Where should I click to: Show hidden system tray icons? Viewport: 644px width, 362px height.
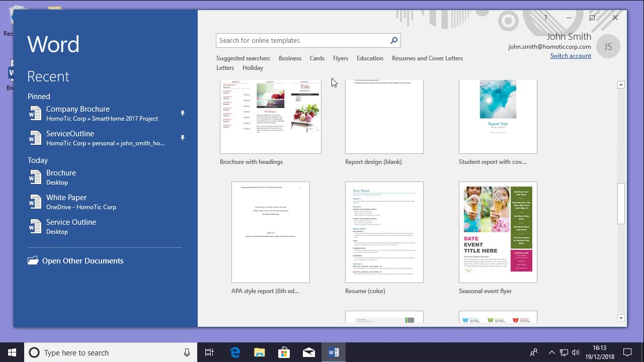pyautogui.click(x=551, y=352)
